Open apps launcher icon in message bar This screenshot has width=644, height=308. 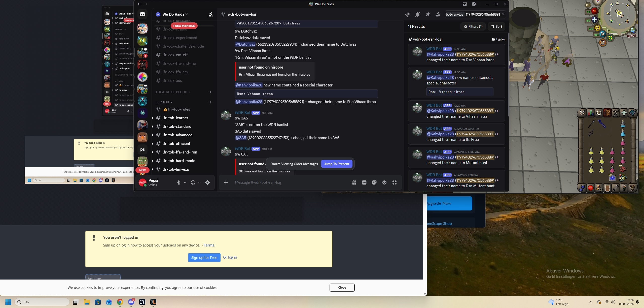(395, 182)
